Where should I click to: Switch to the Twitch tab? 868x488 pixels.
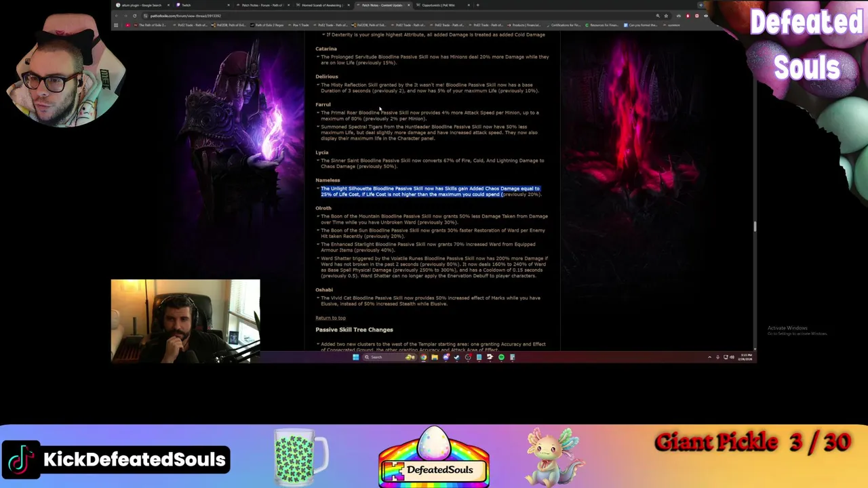(x=203, y=5)
